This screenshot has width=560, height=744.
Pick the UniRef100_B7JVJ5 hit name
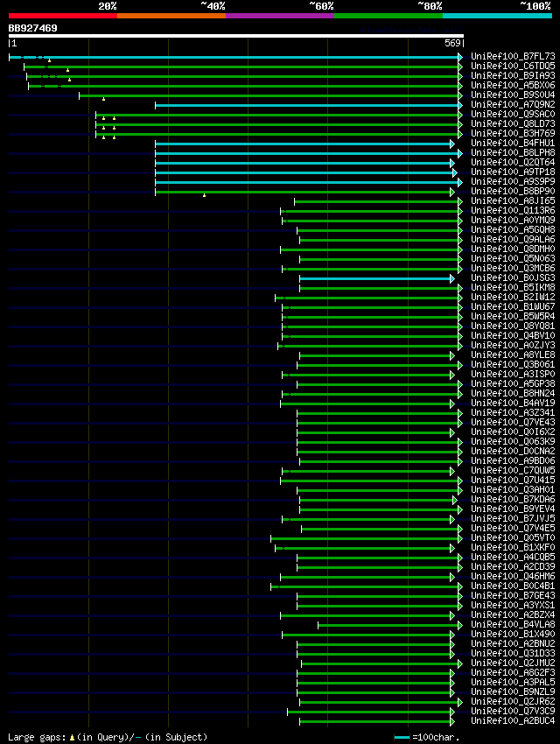[x=513, y=519]
